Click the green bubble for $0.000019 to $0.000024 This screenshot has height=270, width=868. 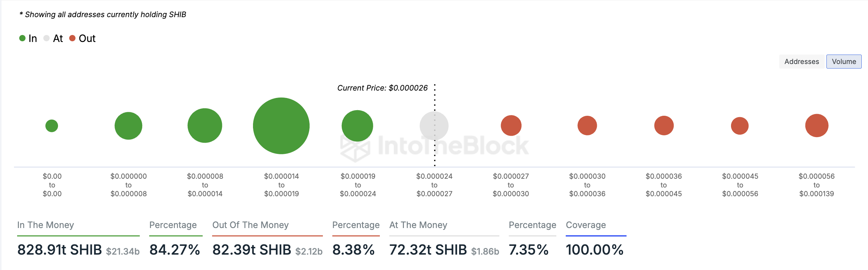(357, 126)
